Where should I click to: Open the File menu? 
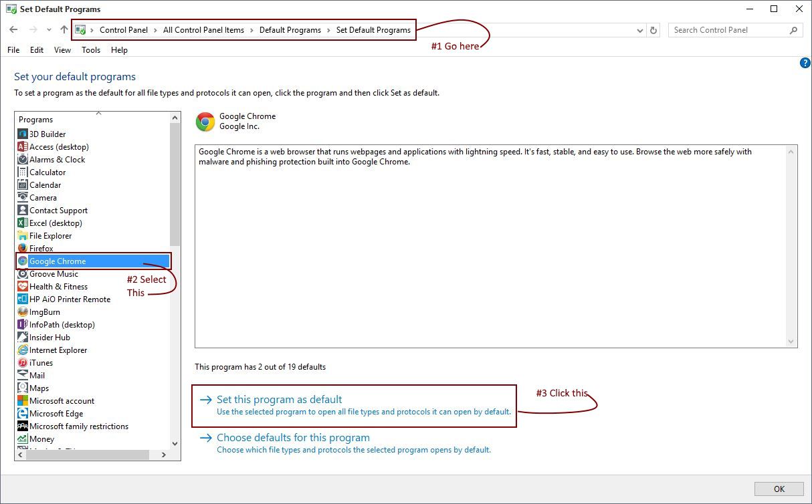coord(13,50)
